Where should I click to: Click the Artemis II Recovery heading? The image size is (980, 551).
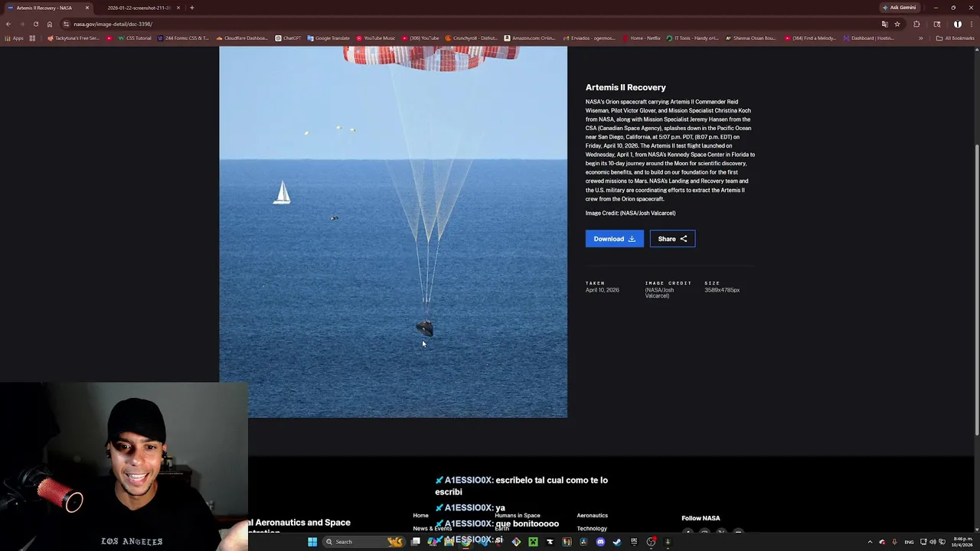point(626,87)
